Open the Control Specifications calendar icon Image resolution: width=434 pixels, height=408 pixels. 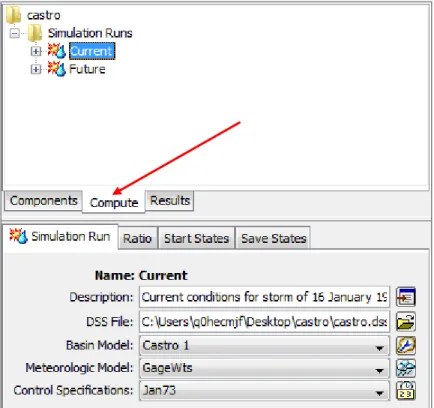[x=406, y=391]
